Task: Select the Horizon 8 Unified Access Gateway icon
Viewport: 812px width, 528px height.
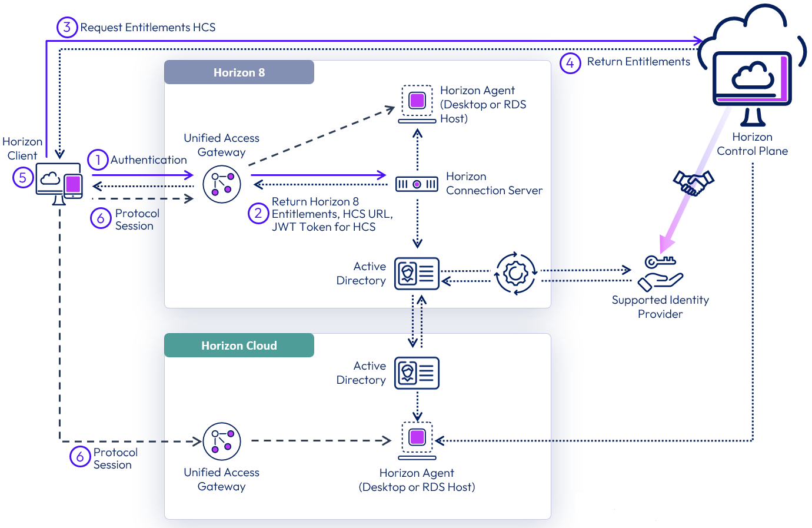Action: coord(222,184)
